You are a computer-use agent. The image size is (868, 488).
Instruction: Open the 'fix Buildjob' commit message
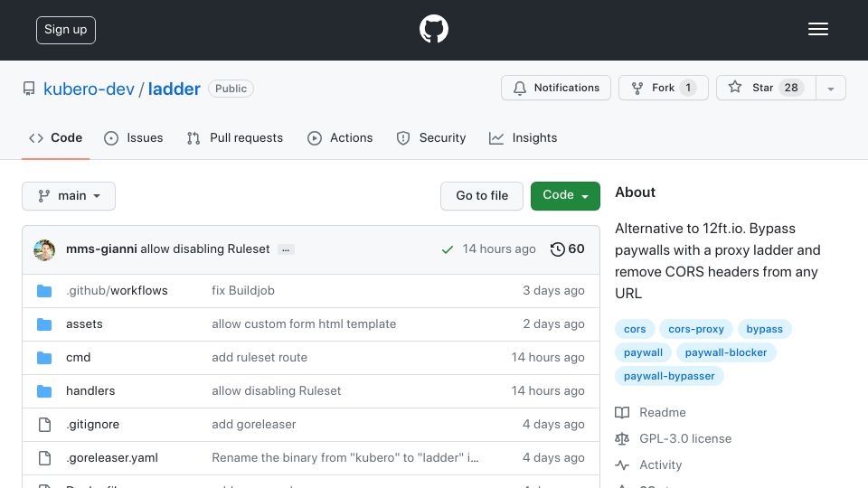pyautogui.click(x=243, y=290)
